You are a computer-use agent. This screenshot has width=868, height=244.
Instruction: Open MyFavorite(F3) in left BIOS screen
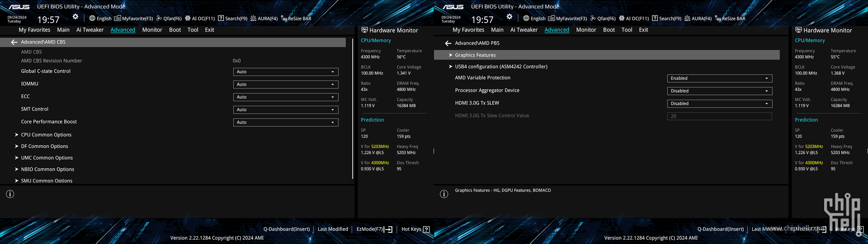tap(134, 19)
